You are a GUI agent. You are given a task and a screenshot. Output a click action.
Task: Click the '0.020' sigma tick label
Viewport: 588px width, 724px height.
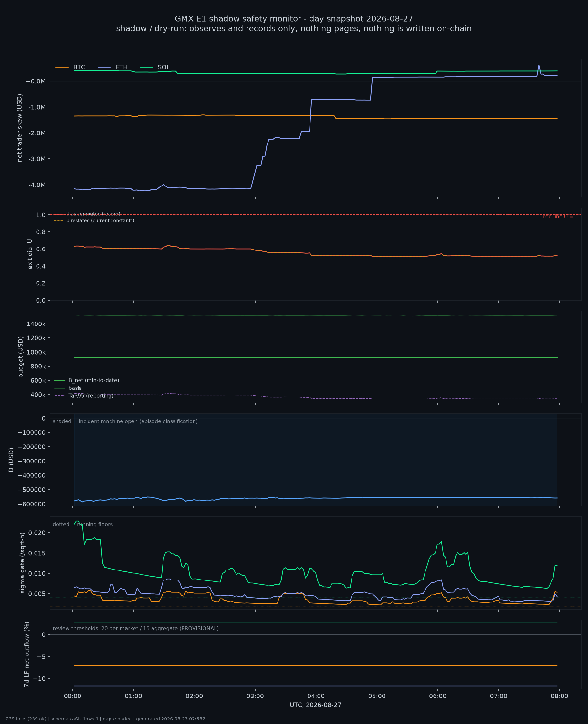[37, 533]
